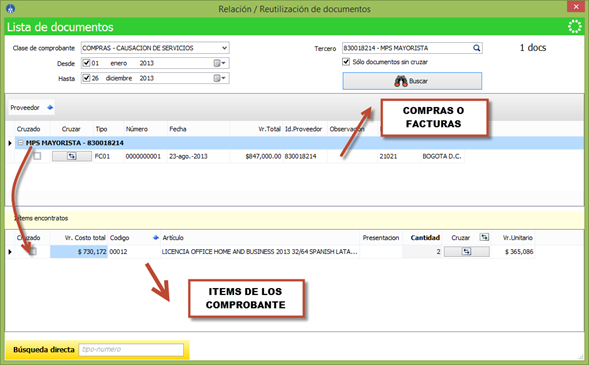
Task: Click Cantidad column header
Action: 425,238
